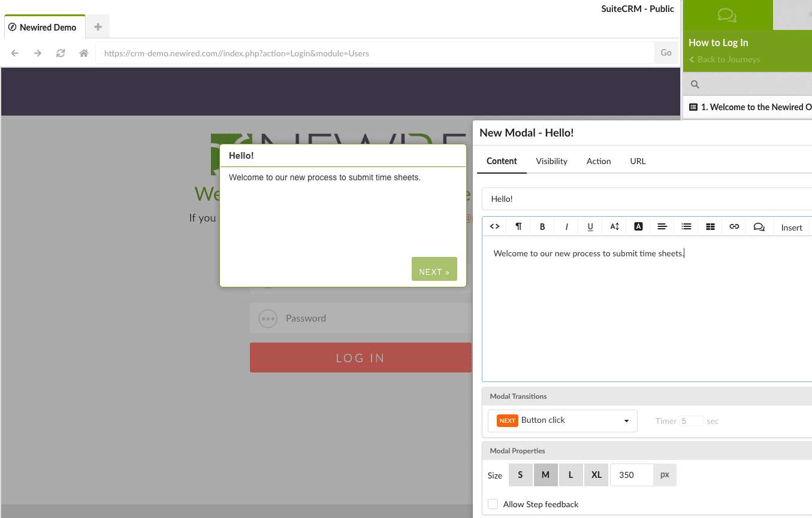Insert a bulleted list in the editor
812x518 pixels.
(x=686, y=226)
